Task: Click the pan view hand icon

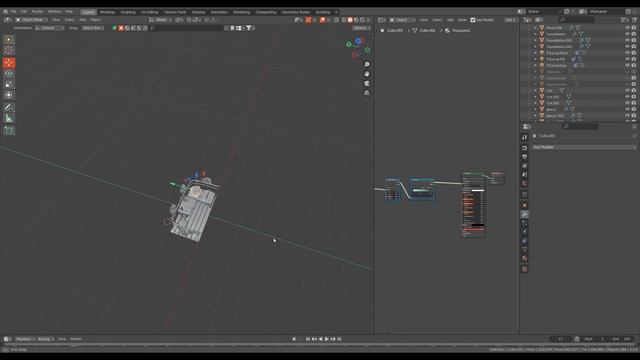Action: pyautogui.click(x=367, y=74)
